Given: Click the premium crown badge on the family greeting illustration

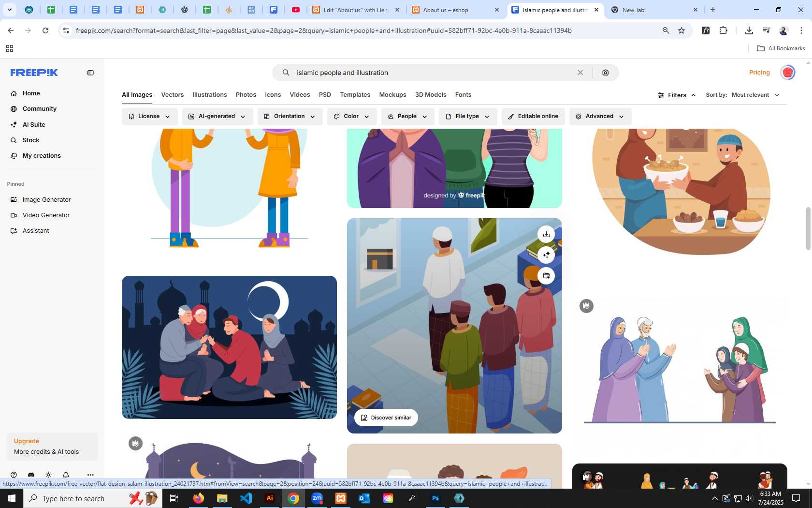Looking at the screenshot, I should 586,306.
